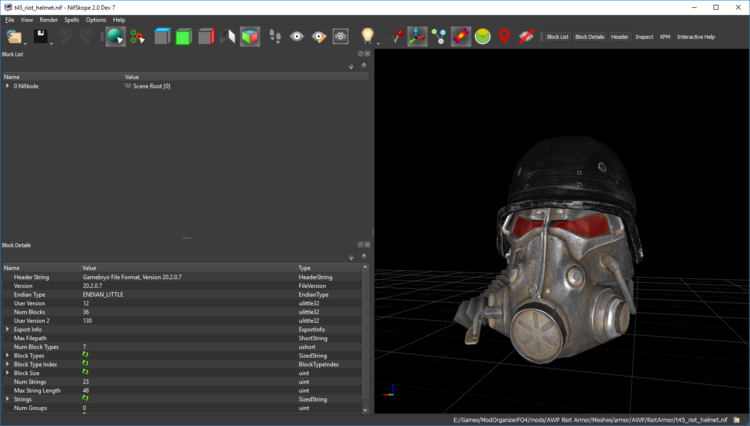This screenshot has width=750, height=426.
Task: Toggle the Show Axes arrows button
Action: click(x=417, y=37)
